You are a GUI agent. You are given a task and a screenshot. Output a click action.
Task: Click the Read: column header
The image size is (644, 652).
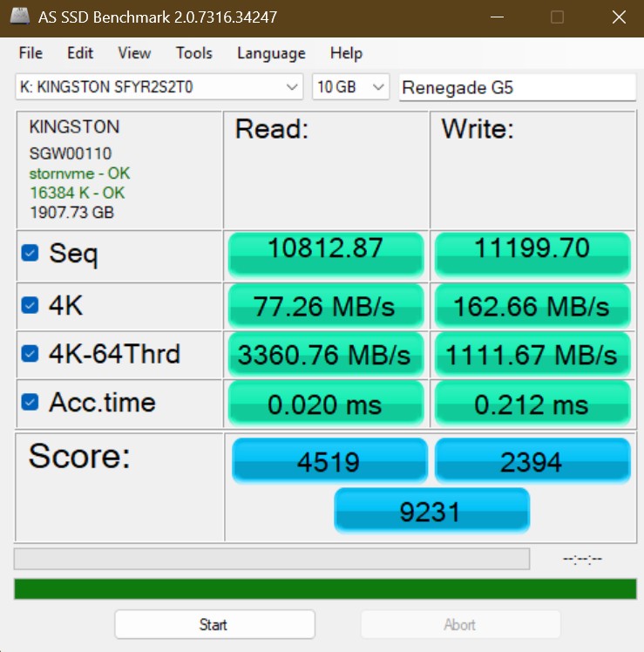pos(272,129)
